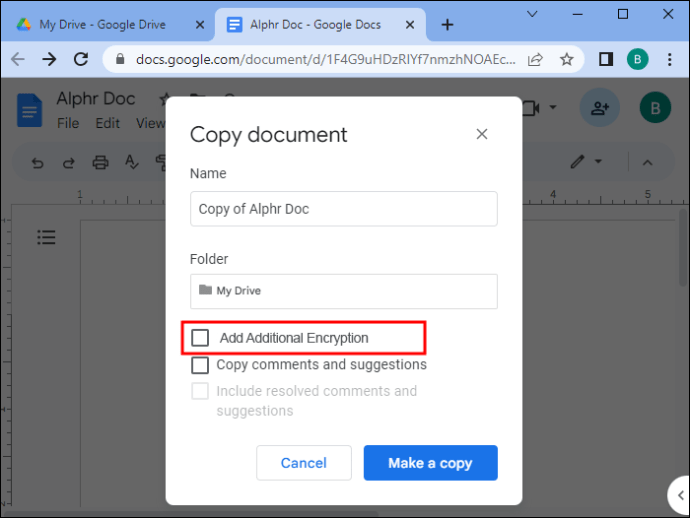Click the Alphr Doc document title
Screen dimensions: 690x518
tap(96, 99)
